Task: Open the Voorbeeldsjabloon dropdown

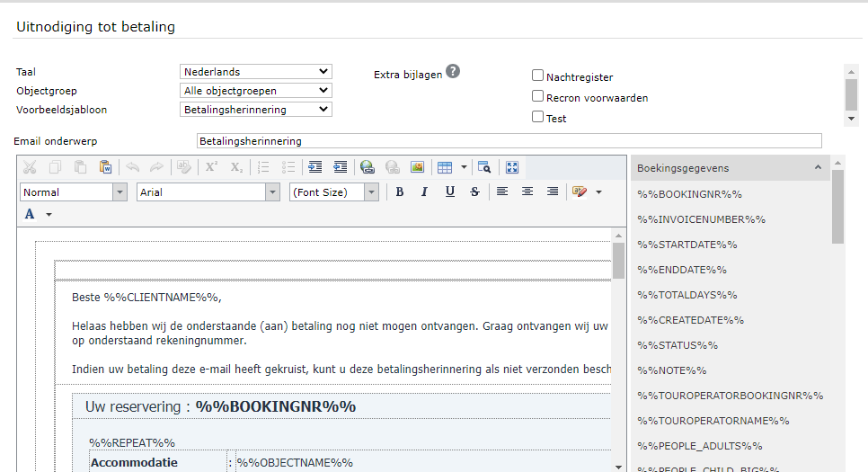Action: pyautogui.click(x=256, y=109)
